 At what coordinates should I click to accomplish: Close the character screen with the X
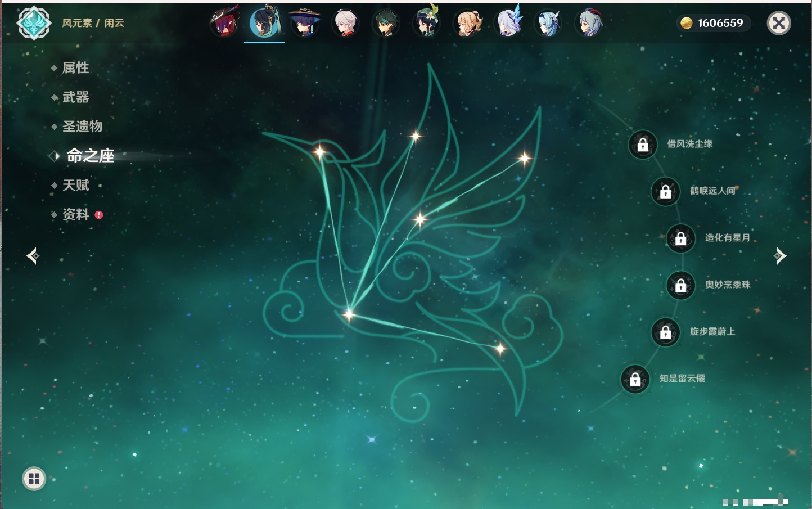coord(779,23)
